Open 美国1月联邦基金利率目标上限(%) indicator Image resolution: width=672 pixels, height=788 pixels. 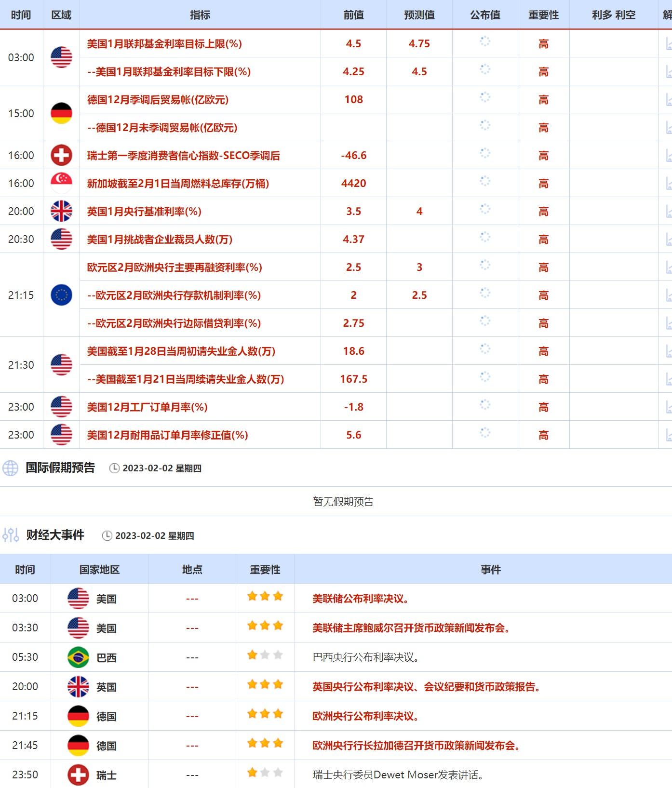[x=164, y=44]
